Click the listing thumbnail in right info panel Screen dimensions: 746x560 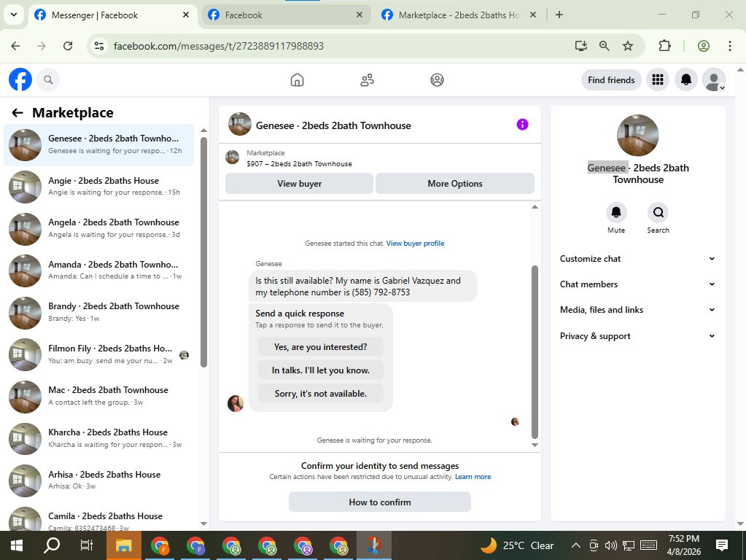637,136
